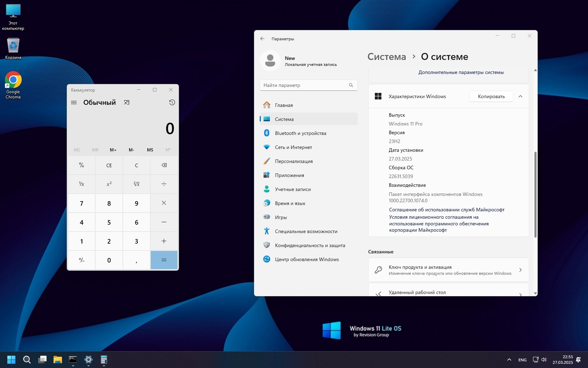Open 'Время и язык' section

[308, 203]
